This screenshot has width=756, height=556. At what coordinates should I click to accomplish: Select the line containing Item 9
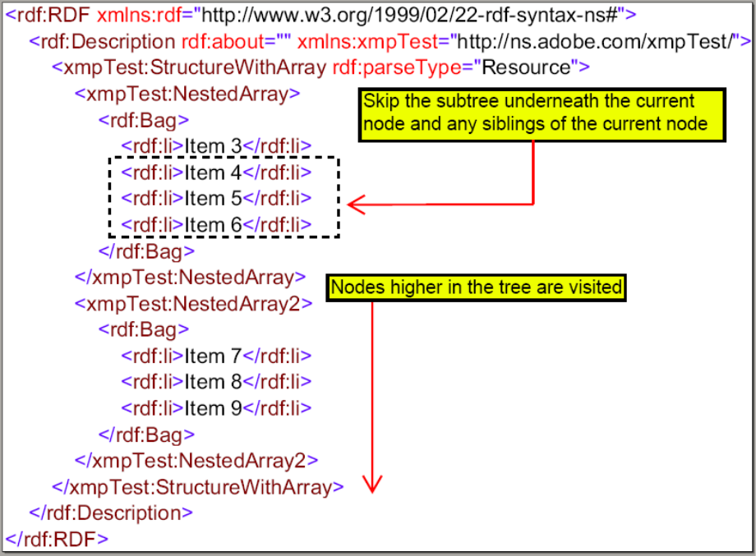pos(216,408)
